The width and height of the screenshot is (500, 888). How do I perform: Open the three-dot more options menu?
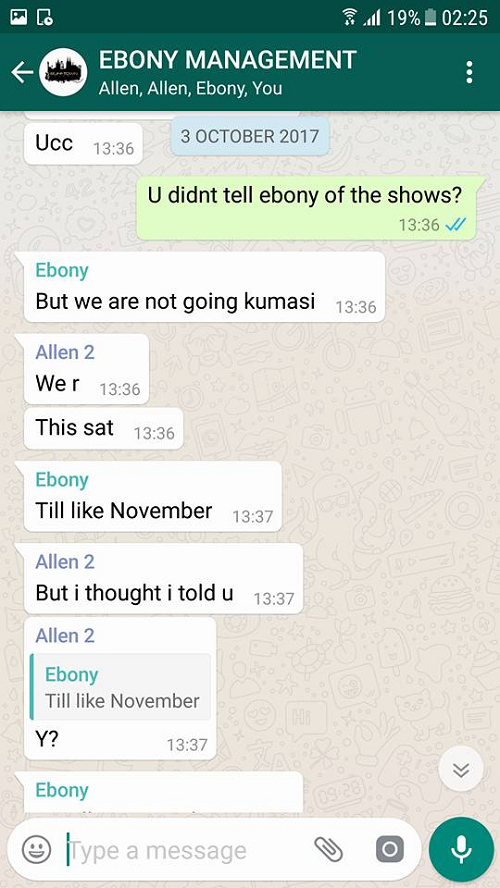[x=469, y=72]
